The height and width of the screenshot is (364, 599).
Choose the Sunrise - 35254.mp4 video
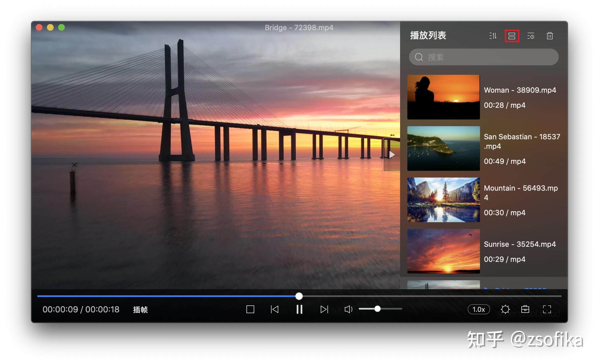click(484, 251)
